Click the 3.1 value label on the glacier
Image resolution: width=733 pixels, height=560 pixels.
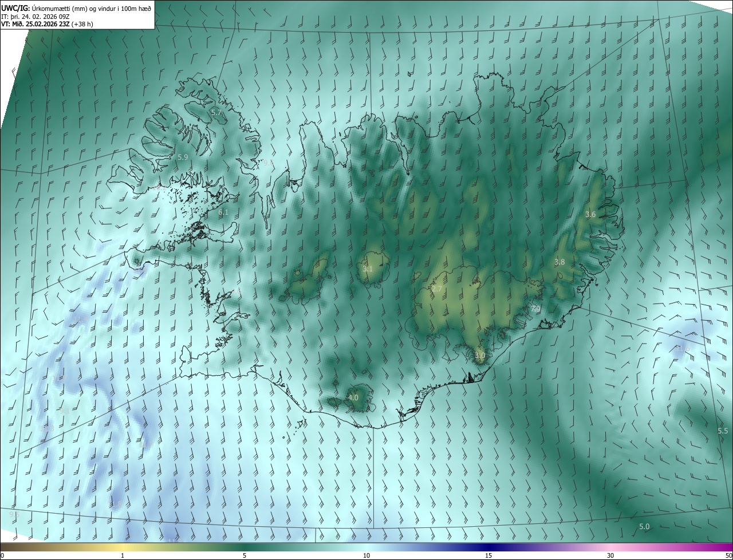[x=368, y=269]
